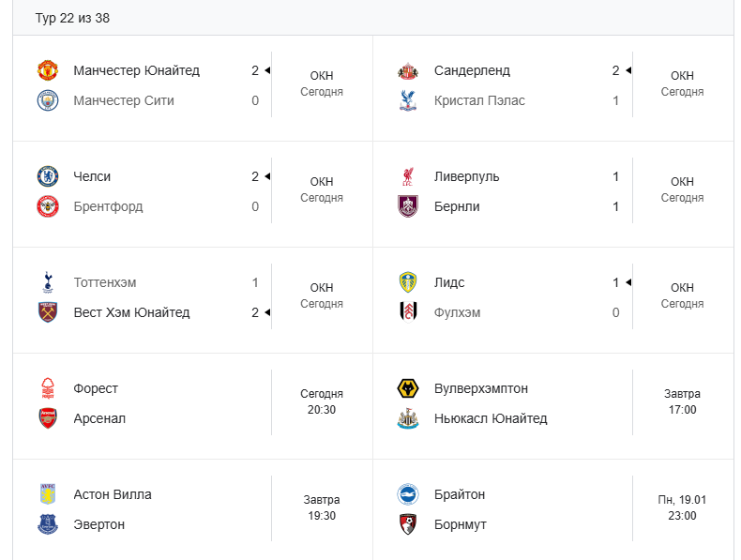
Task: Click the Wolverhampton wolf logo
Action: coord(408,388)
